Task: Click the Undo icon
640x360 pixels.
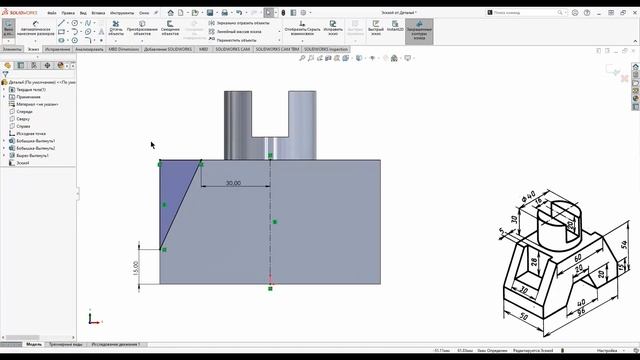Action: (239, 13)
